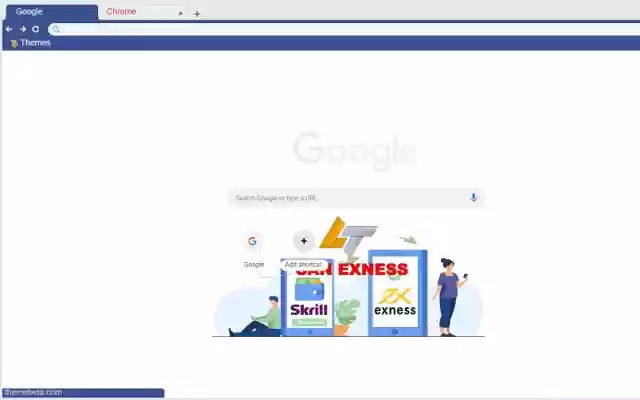Start voice search with the microphone icon
This screenshot has width=640, height=400.
coord(473,198)
